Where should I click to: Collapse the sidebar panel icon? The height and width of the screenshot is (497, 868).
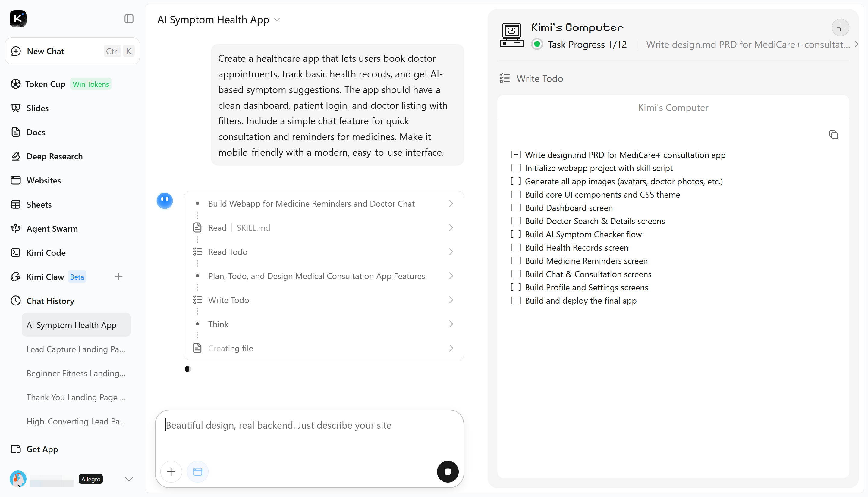129,19
